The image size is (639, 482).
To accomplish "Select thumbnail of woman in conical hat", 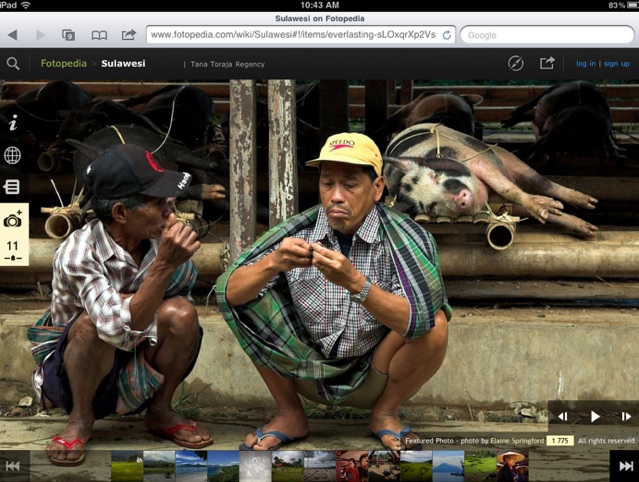I will [512, 466].
